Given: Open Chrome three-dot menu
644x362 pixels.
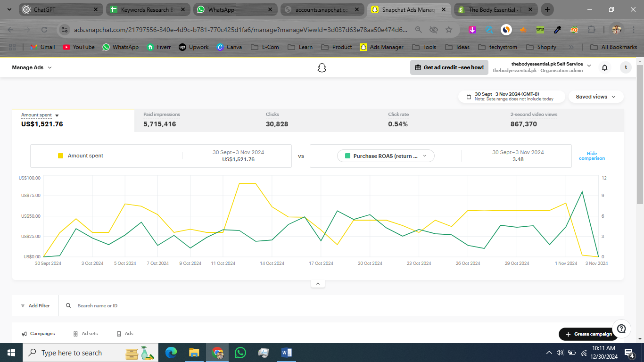Looking at the screenshot, I should pyautogui.click(x=633, y=30).
